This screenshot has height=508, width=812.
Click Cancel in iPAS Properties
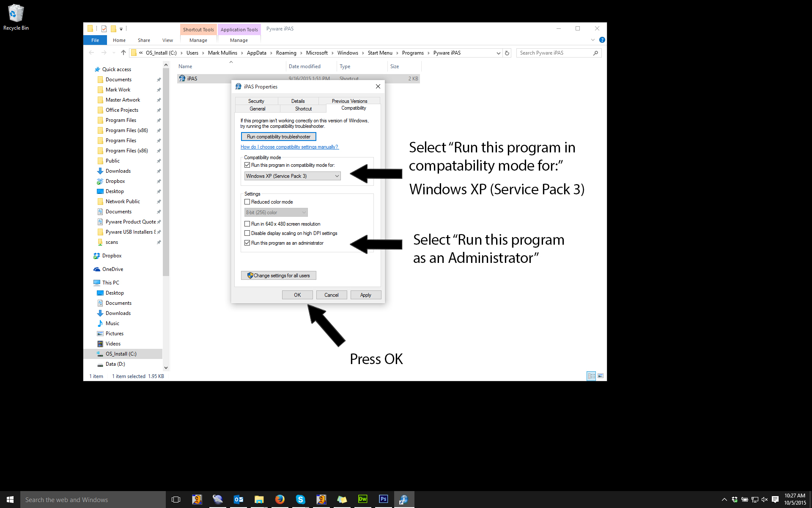(x=332, y=295)
